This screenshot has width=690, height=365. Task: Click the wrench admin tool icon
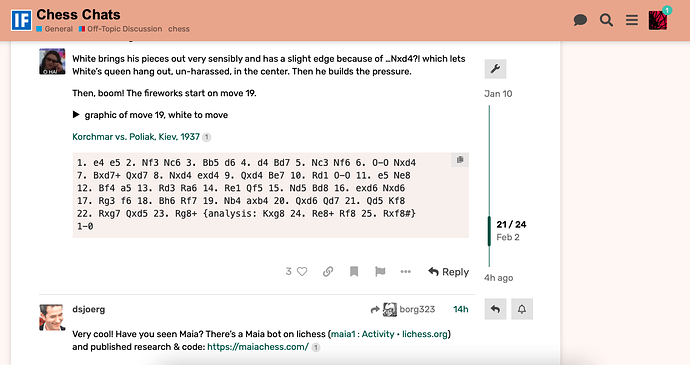[x=495, y=69]
